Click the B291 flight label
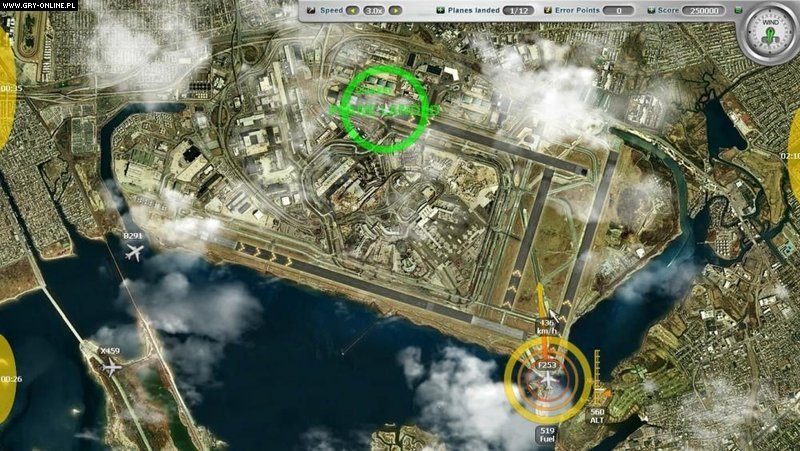Image resolution: width=800 pixels, height=451 pixels. 133,236
